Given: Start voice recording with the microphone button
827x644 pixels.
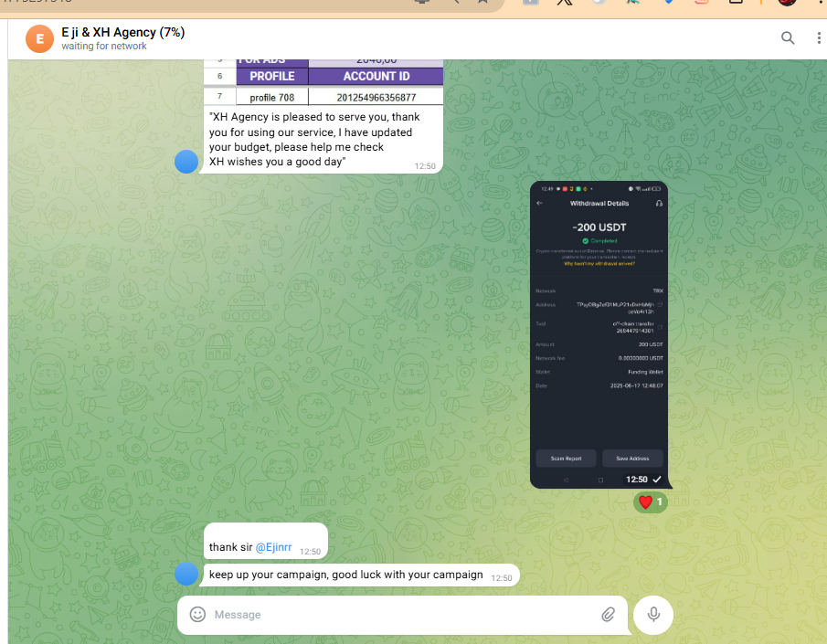Looking at the screenshot, I should pos(653,615).
